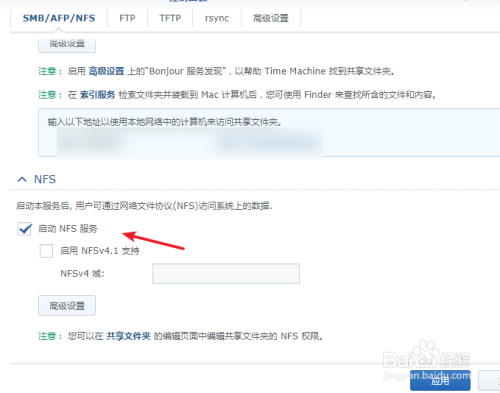This screenshot has height=393, width=500.
Task: Click the partially visible button beside 应用
Action: 489,380
